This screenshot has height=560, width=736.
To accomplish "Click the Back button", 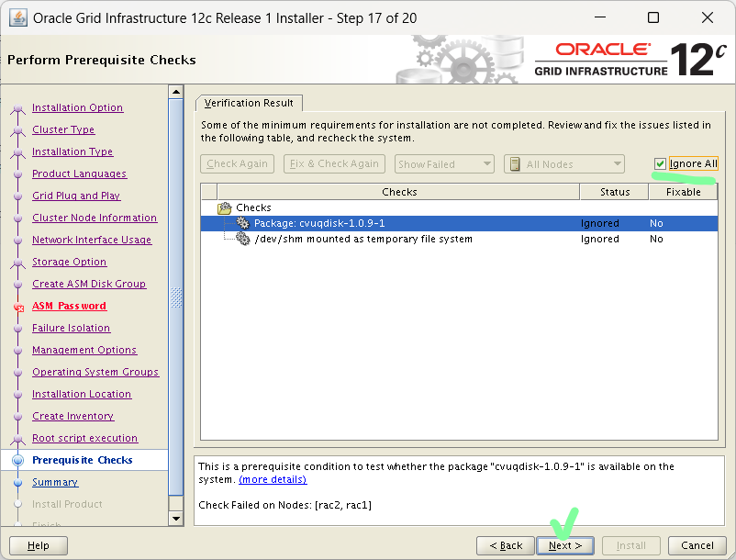I will point(506,545).
